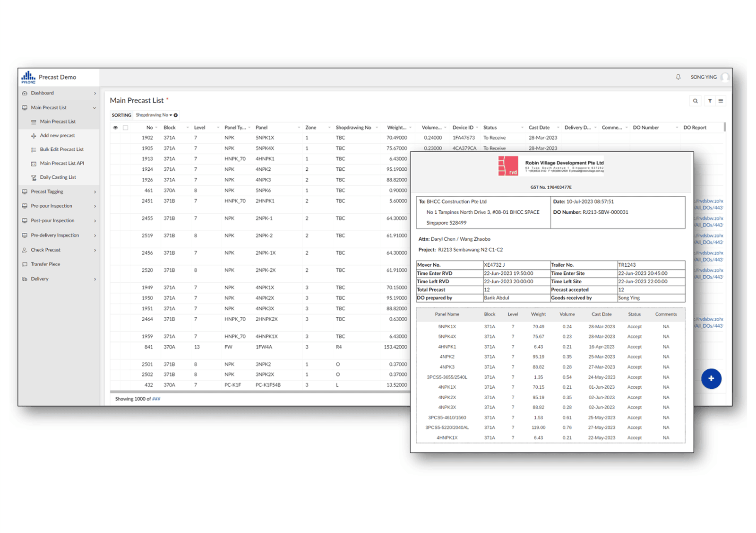Toggle the eye visibility icon in table header

click(115, 128)
